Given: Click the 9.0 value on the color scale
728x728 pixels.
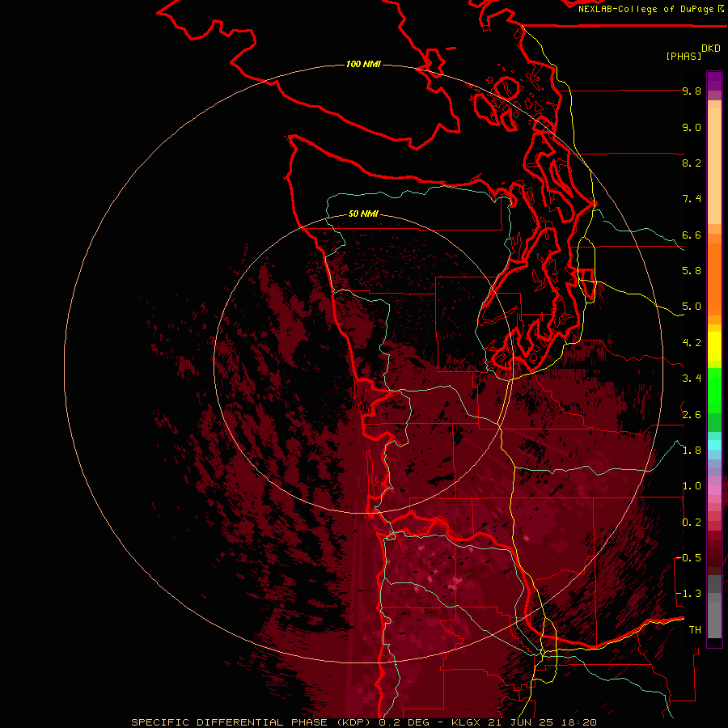Looking at the screenshot, I should [692, 127].
